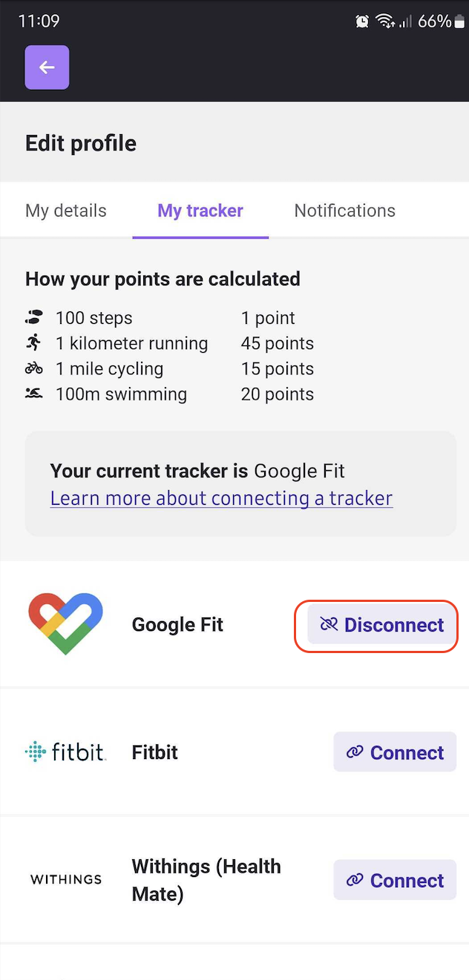Open Learn more about connecting a tracker
The height and width of the screenshot is (980, 469).
[221, 498]
